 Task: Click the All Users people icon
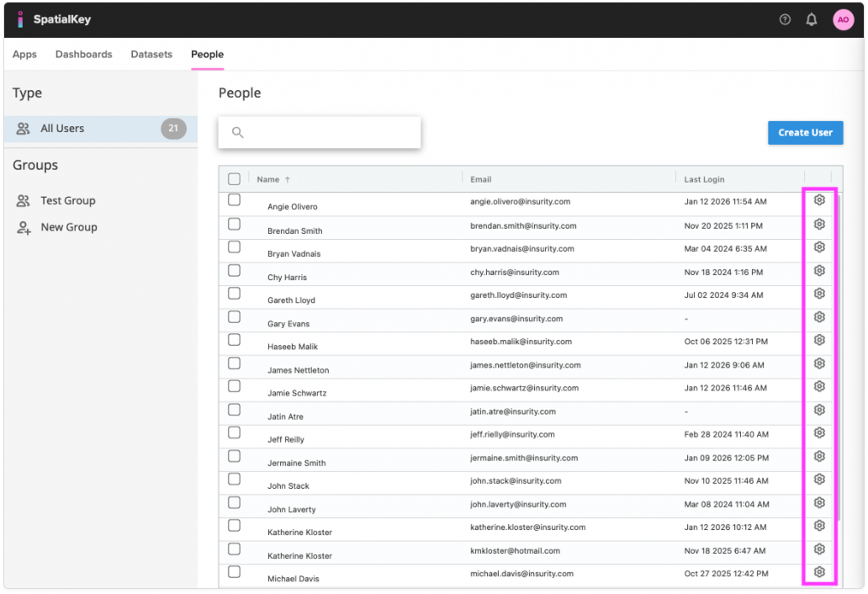click(x=23, y=128)
